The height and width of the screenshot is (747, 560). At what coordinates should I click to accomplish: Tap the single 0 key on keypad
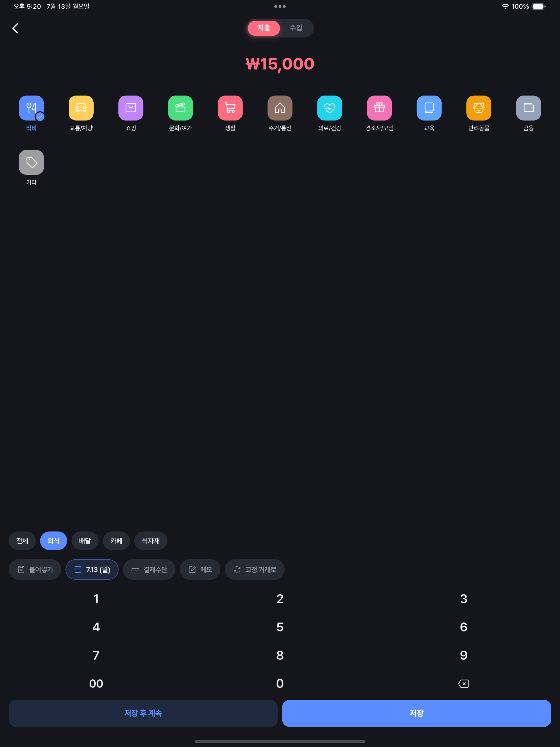(280, 683)
